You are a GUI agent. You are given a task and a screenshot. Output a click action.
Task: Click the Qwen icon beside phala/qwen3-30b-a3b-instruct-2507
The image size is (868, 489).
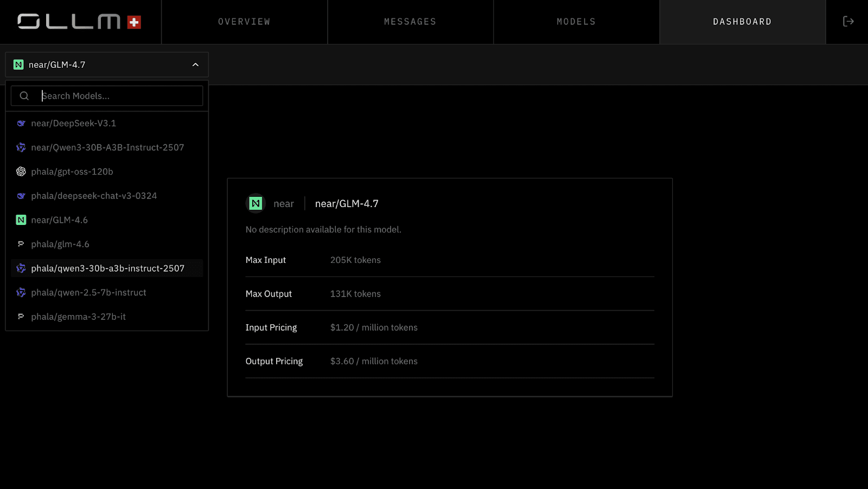coord(21,268)
